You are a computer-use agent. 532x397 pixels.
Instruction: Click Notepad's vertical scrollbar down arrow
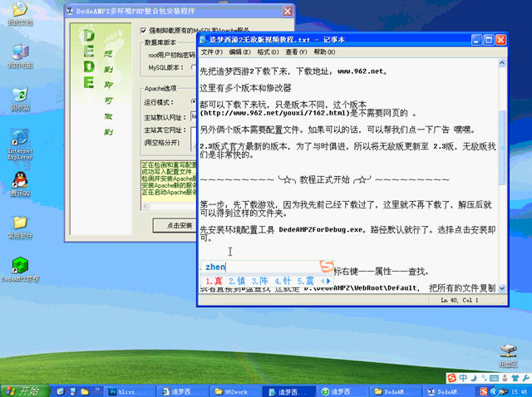502,288
